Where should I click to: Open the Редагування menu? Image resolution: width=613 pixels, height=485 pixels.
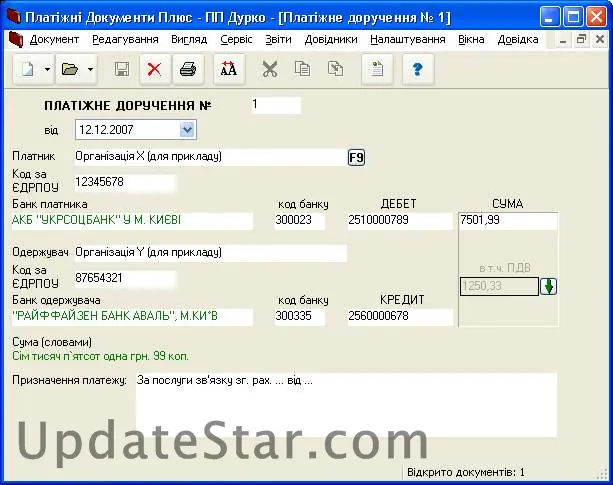pyautogui.click(x=125, y=39)
